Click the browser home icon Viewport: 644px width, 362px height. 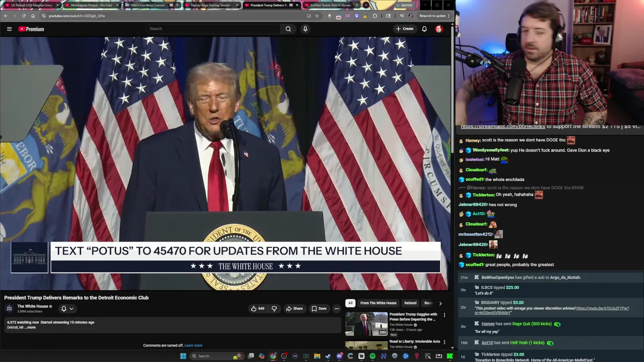[33, 16]
